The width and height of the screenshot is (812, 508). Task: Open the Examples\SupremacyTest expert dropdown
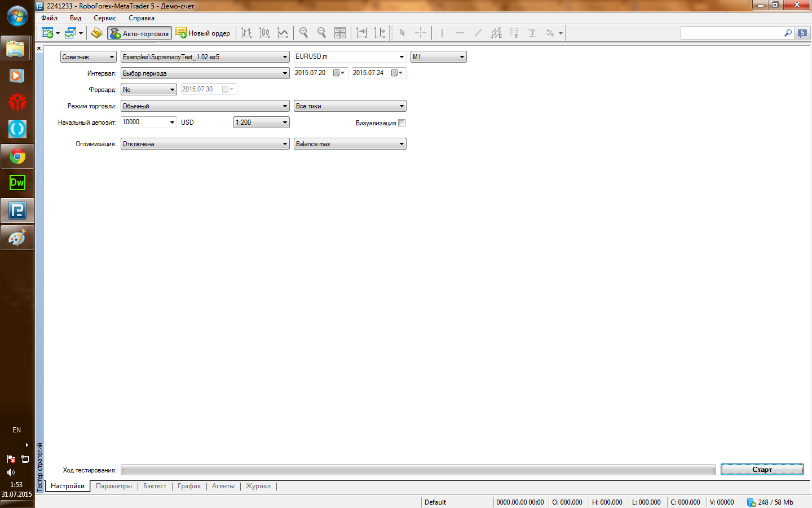(205, 57)
